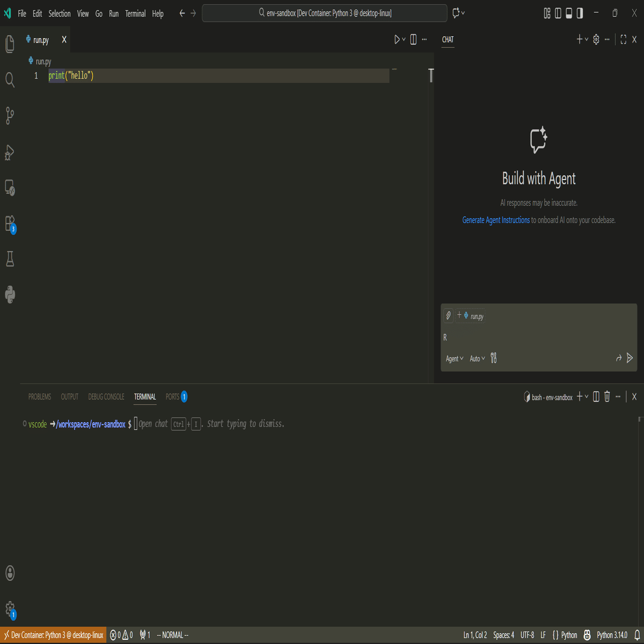Click the Generate Agent Instructions link
Screen dimensions: 644x644
(496, 219)
